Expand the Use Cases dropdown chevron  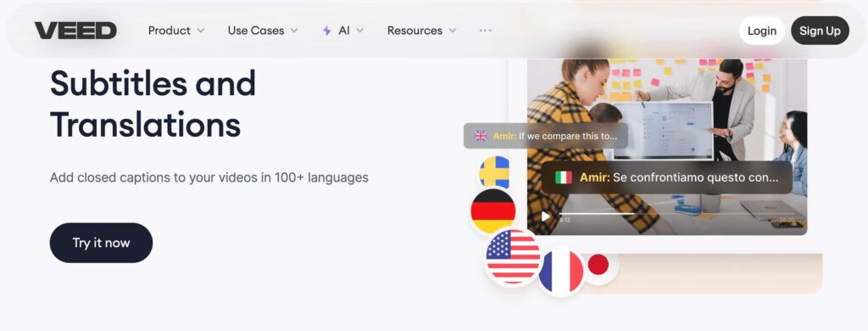coord(294,31)
